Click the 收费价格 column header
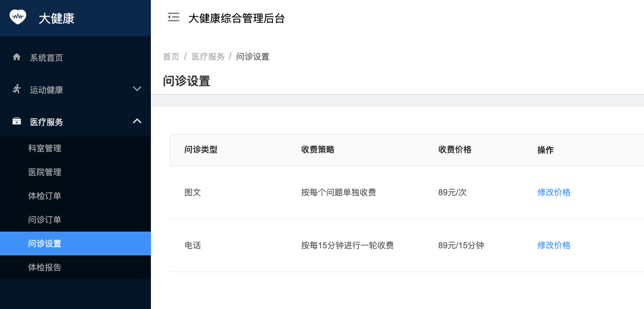 click(x=455, y=150)
